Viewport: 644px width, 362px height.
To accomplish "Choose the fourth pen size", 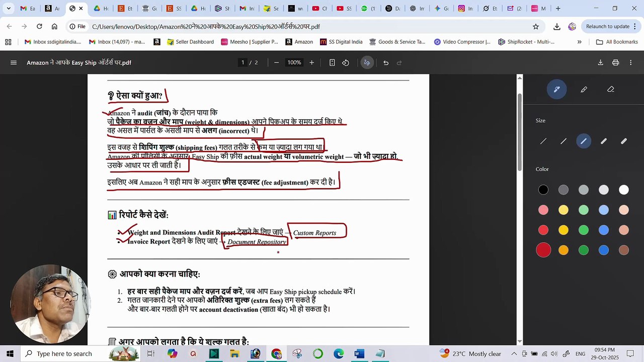I will [x=604, y=141].
